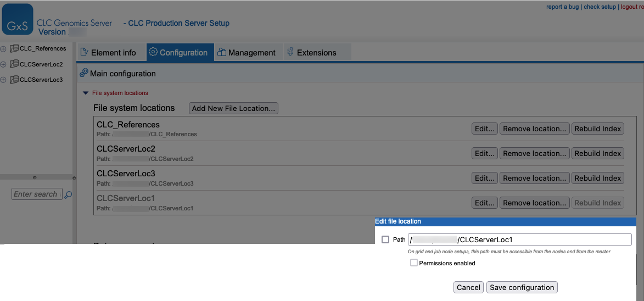Click the Main configuration gear icon
This screenshot has height=301, width=644.
click(84, 73)
